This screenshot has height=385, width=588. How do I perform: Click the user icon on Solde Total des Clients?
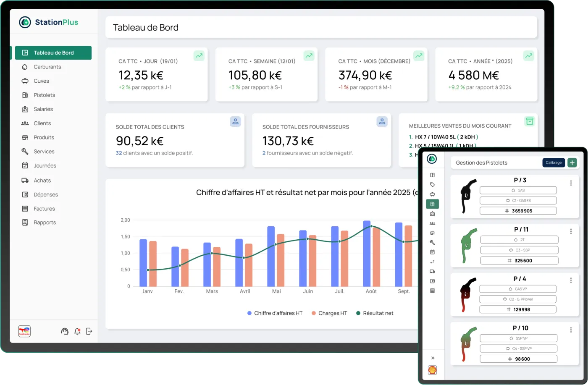click(235, 121)
